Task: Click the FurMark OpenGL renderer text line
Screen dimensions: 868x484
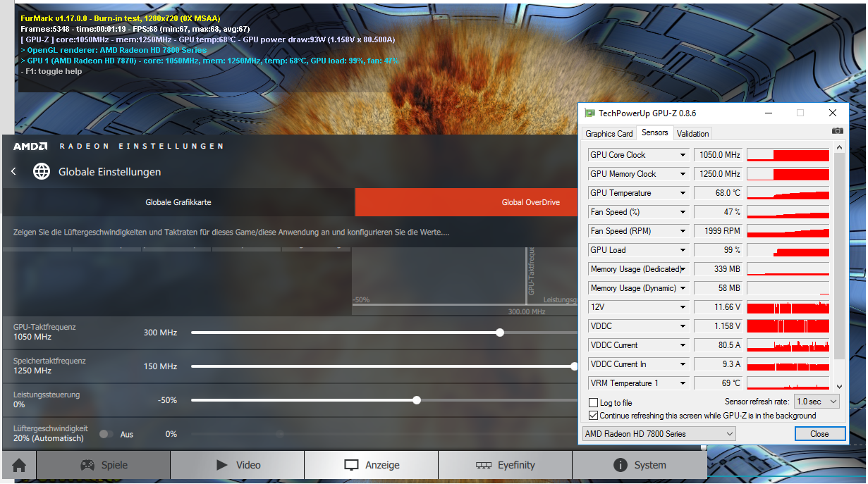Action: [x=114, y=50]
